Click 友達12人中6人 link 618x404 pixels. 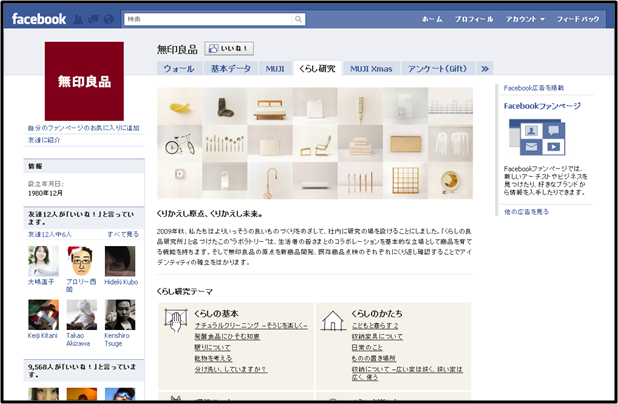click(50, 234)
